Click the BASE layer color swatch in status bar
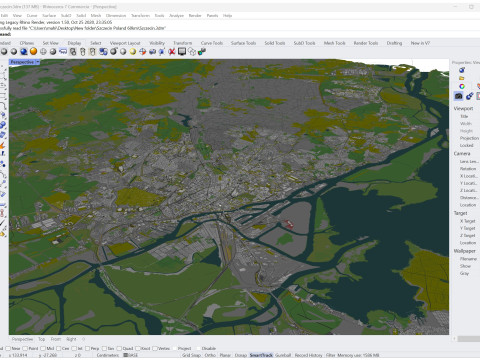Image resolution: width=480 pixels, height=360 pixels. [x=125, y=355]
